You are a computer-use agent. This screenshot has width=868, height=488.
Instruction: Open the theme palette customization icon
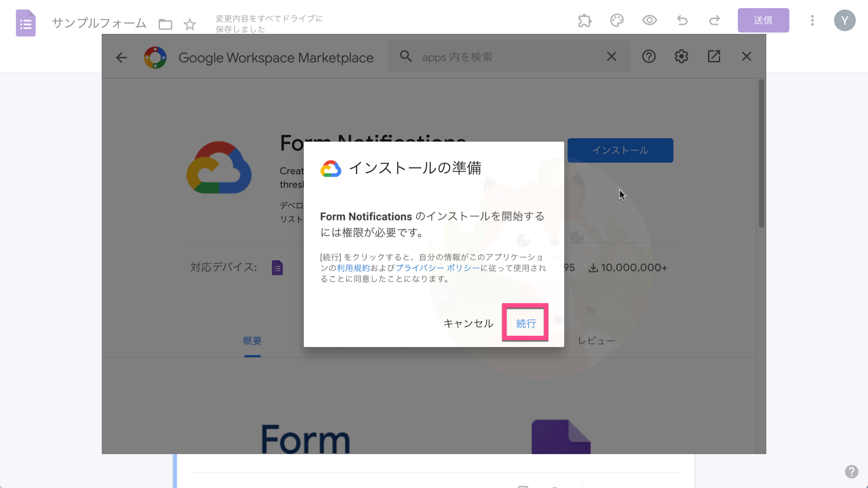(617, 20)
